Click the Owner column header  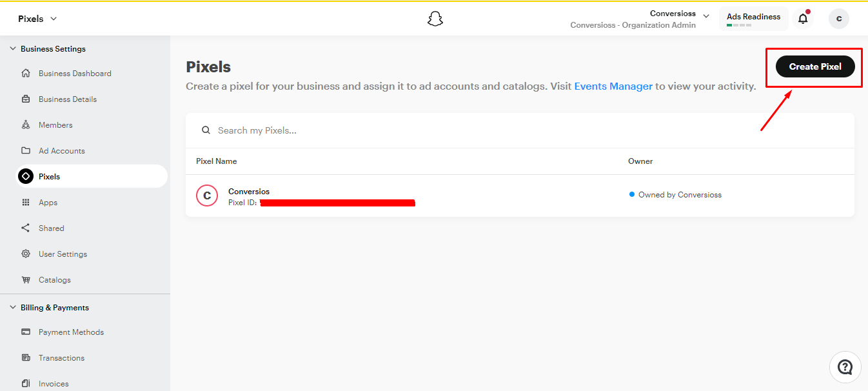[x=640, y=161]
